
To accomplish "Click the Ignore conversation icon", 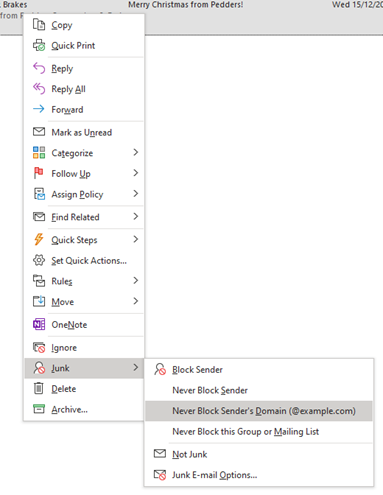I will click(x=39, y=347).
